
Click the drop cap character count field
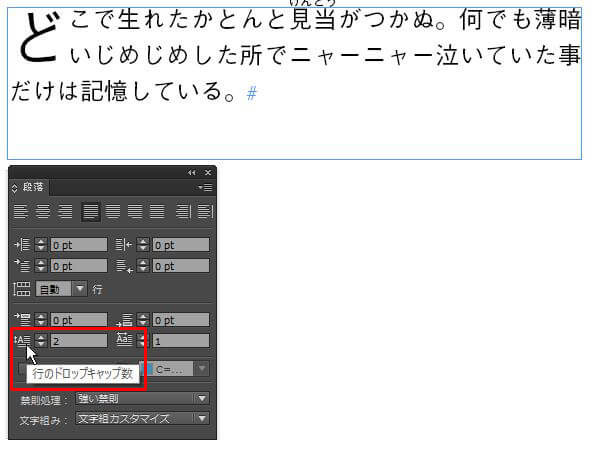click(x=181, y=341)
